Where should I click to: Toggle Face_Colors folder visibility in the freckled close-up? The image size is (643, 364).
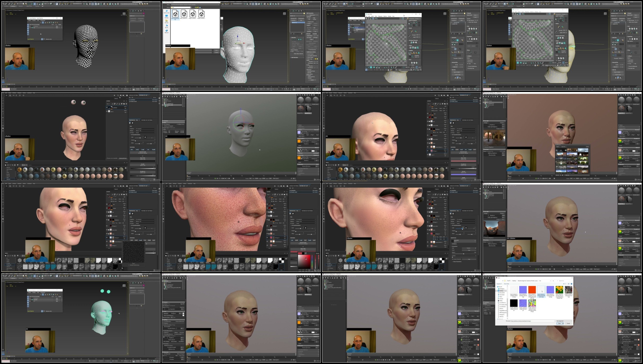pyautogui.click(x=267, y=230)
